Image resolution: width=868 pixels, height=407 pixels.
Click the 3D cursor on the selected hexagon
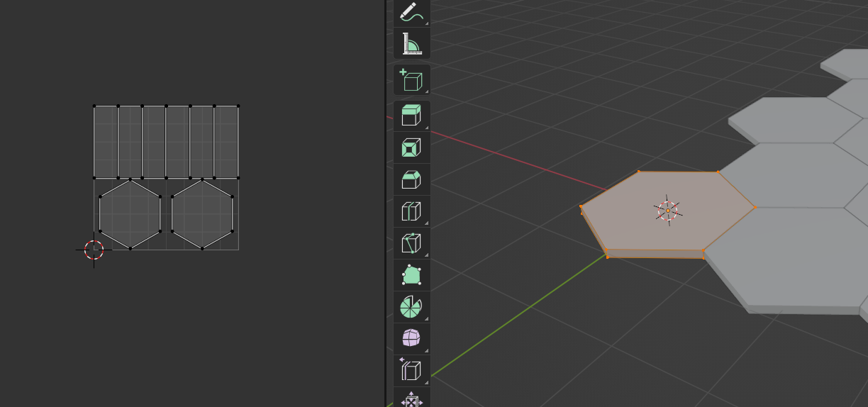pos(667,211)
